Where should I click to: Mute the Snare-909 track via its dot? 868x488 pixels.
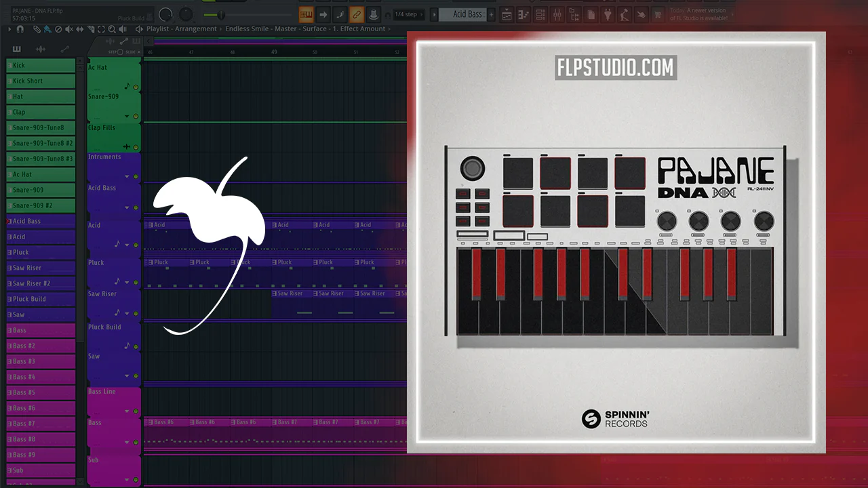tap(136, 117)
